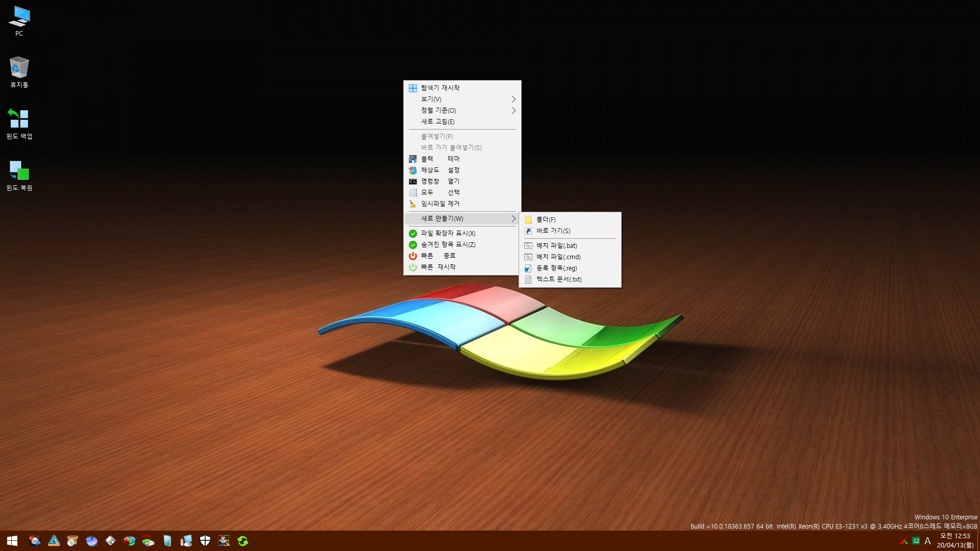
Task: Launch the multicolor pie-chart partition wizard icon
Action: 129,541
